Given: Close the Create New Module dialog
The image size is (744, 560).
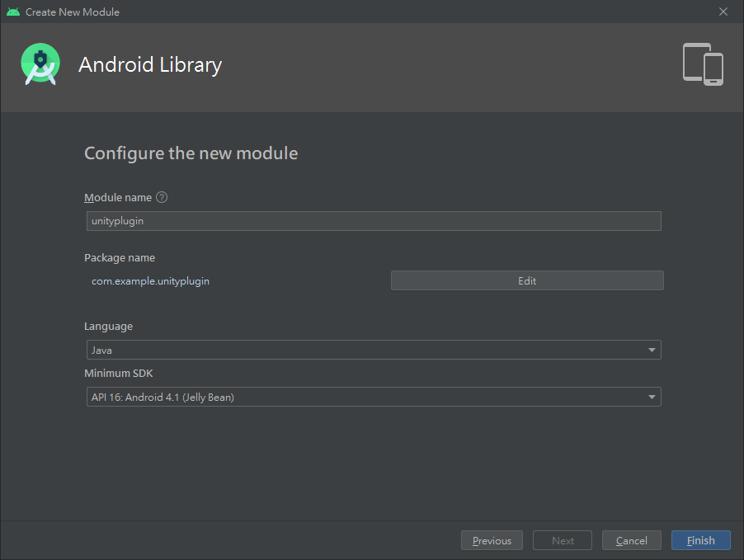Looking at the screenshot, I should (723, 12).
